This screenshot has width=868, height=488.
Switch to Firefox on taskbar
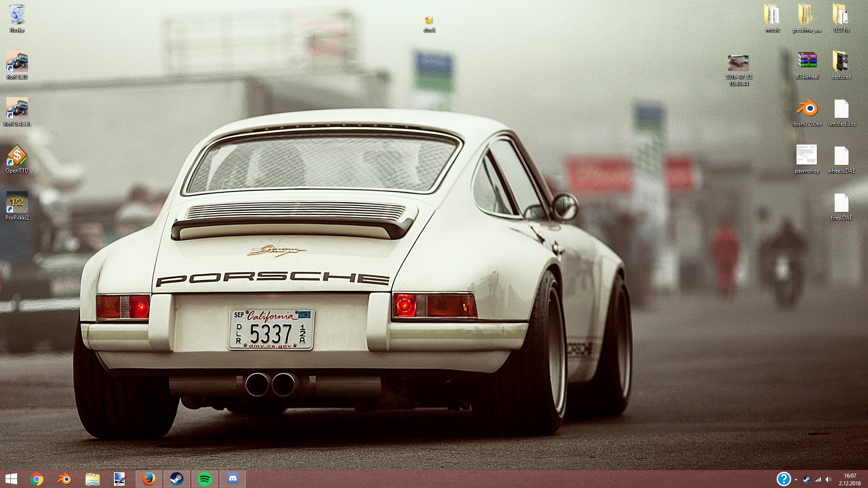149,479
